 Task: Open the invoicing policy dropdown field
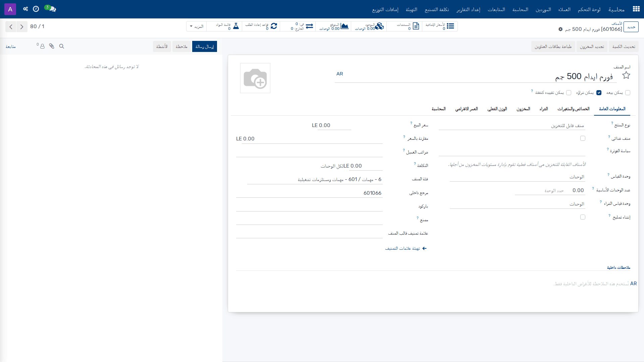click(x=512, y=152)
